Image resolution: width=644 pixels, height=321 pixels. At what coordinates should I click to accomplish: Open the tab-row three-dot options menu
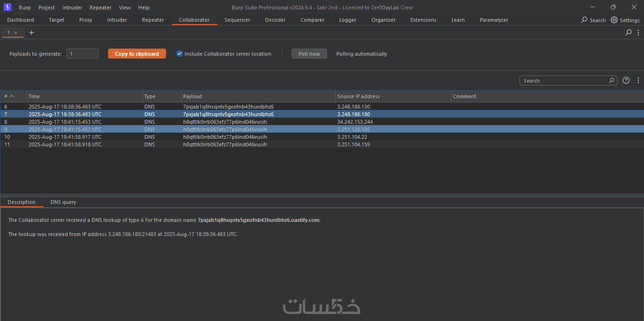coord(639,33)
